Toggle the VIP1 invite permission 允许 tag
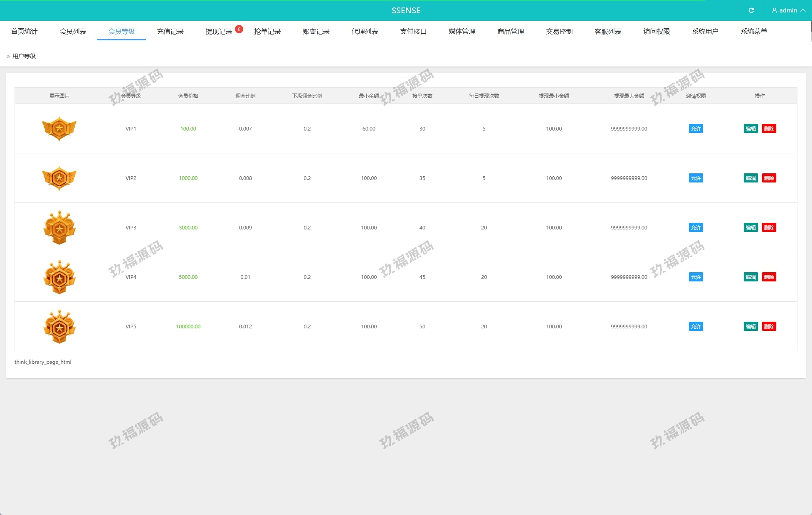The height and width of the screenshot is (515, 812). click(x=696, y=128)
